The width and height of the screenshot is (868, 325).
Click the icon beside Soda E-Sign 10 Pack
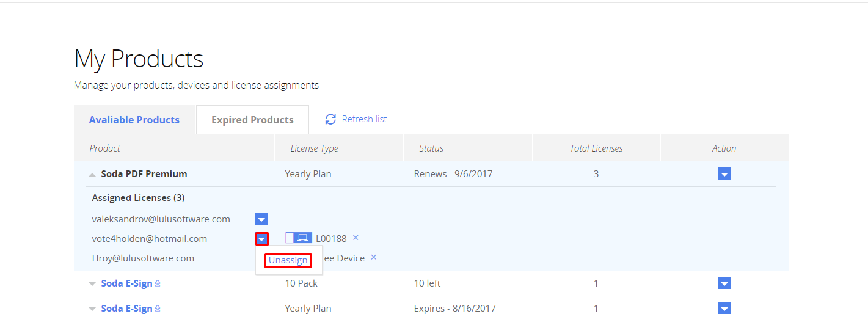(158, 283)
